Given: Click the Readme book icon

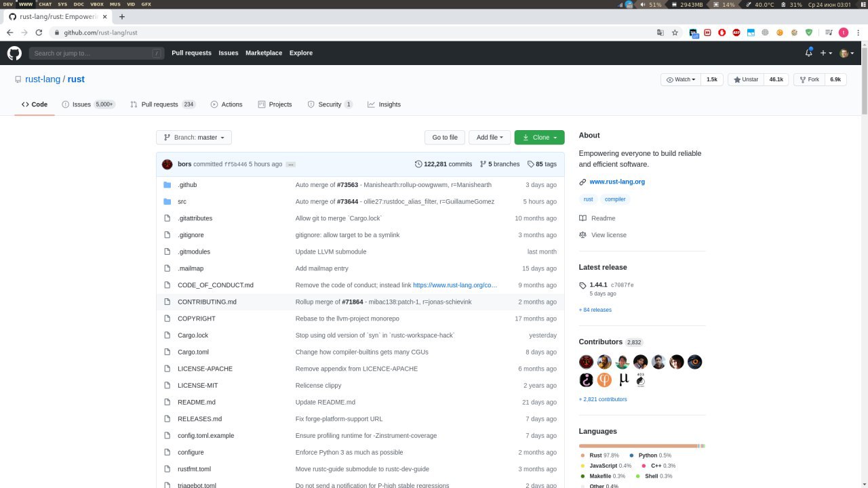Looking at the screenshot, I should coord(583,218).
